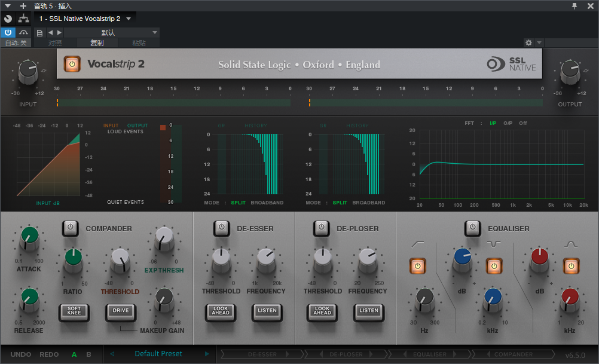The image size is (599, 364).
Task: Toggle the high-pass filter power button
Action: click(x=417, y=266)
